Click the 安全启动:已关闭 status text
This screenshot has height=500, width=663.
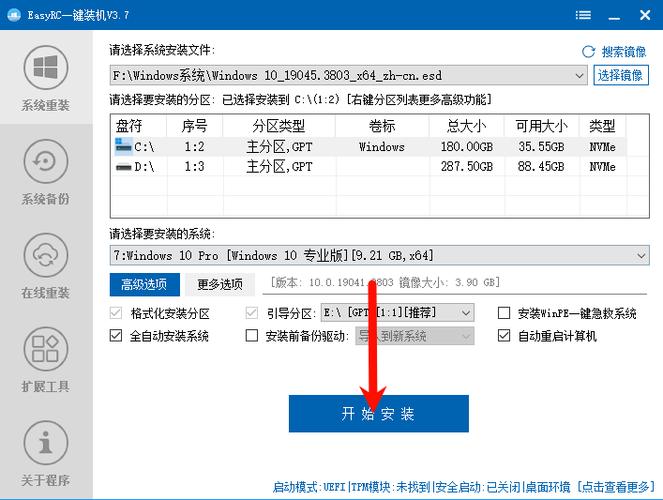[478, 487]
